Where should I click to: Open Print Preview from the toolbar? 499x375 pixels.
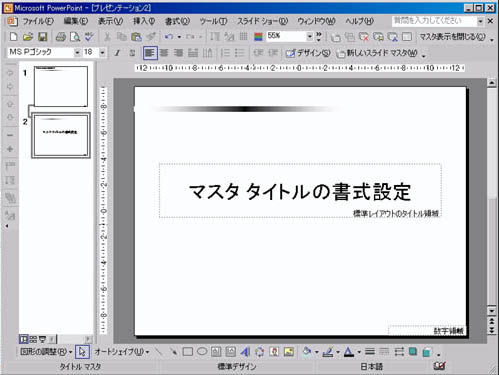tap(75, 37)
